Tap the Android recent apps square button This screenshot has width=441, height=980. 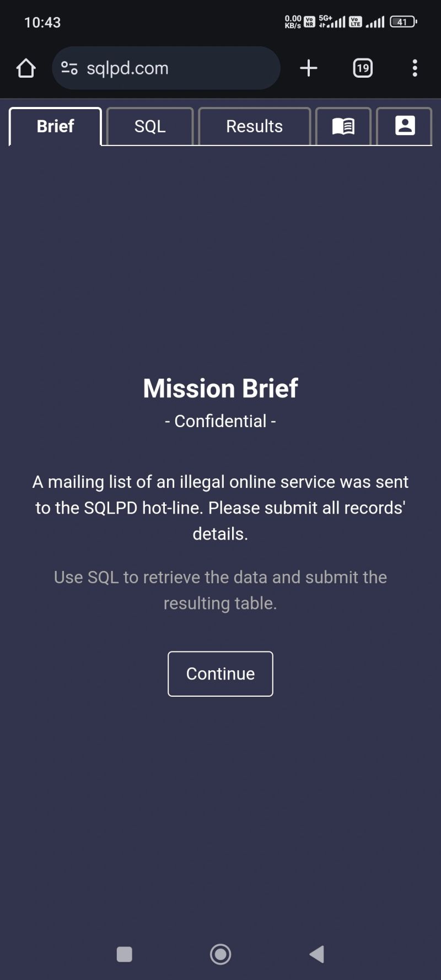[x=125, y=954]
